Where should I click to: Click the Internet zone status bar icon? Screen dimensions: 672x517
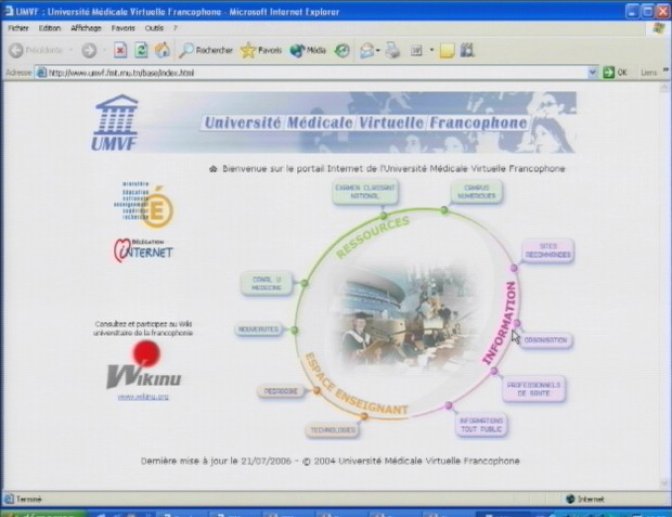click(x=570, y=499)
